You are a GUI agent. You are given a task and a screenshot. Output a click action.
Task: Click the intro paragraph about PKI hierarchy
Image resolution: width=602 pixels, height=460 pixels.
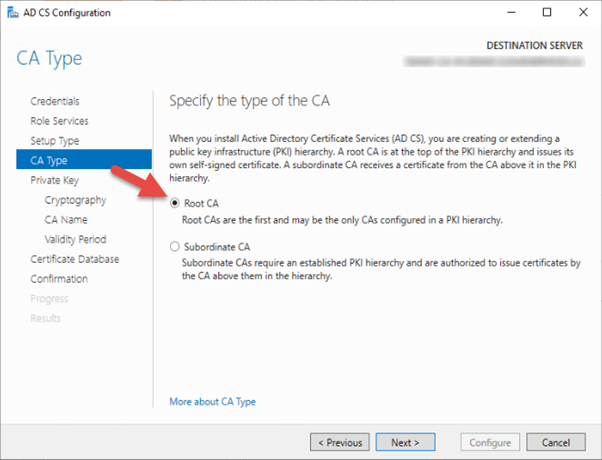373,158
